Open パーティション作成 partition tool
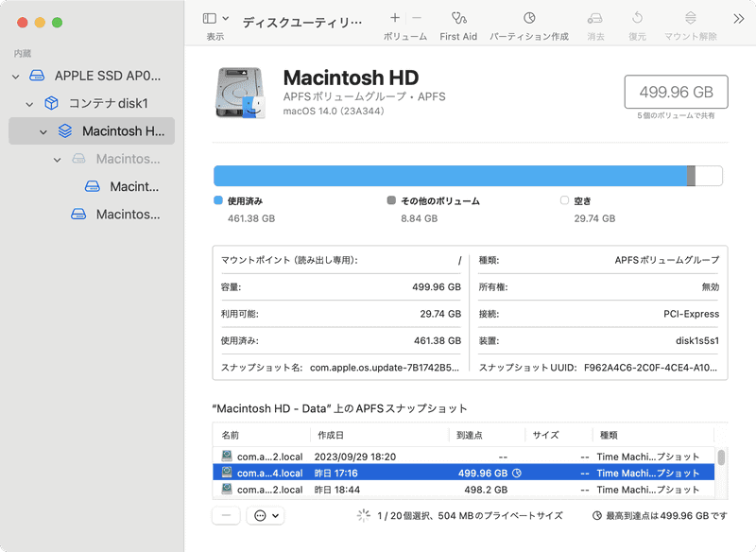Image resolution: width=756 pixels, height=552 pixels. (529, 18)
